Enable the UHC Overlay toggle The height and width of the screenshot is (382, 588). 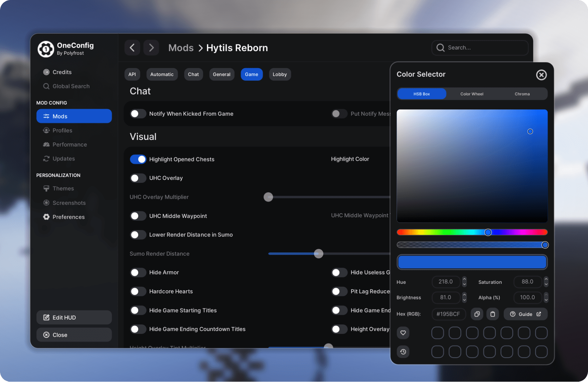(138, 178)
